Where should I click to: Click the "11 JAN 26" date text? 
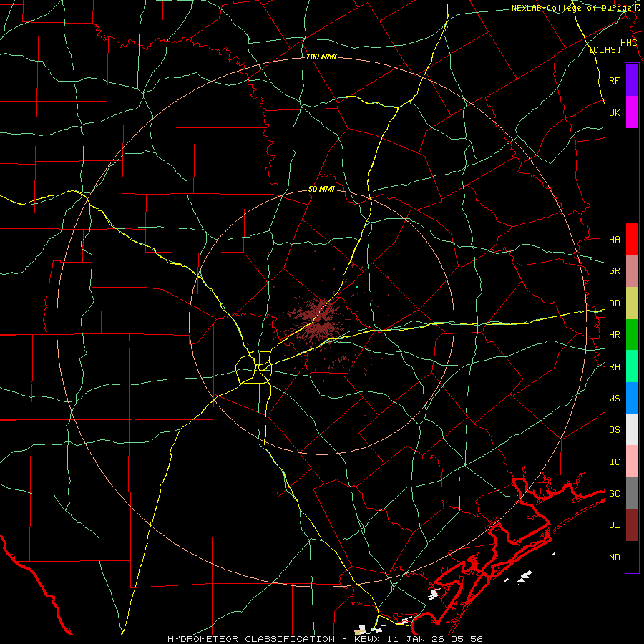(416, 639)
